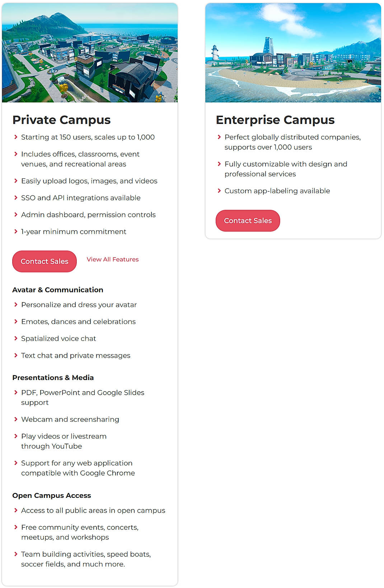Click Contact Sales under Enterprise Campus
Viewport: 384px width, 588px height.
point(248,221)
